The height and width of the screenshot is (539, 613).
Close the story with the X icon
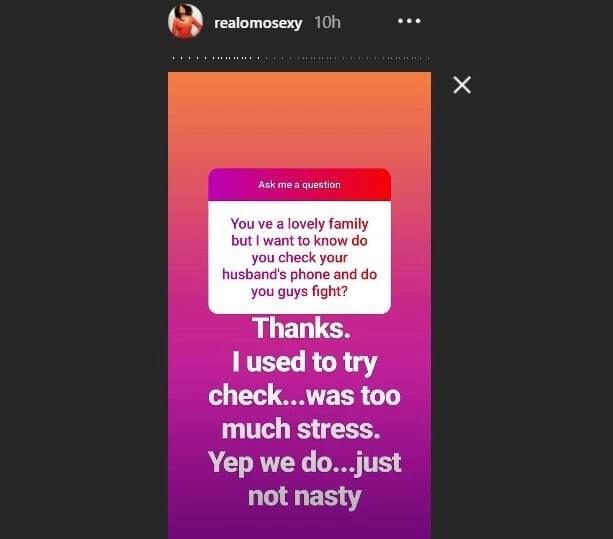point(462,85)
